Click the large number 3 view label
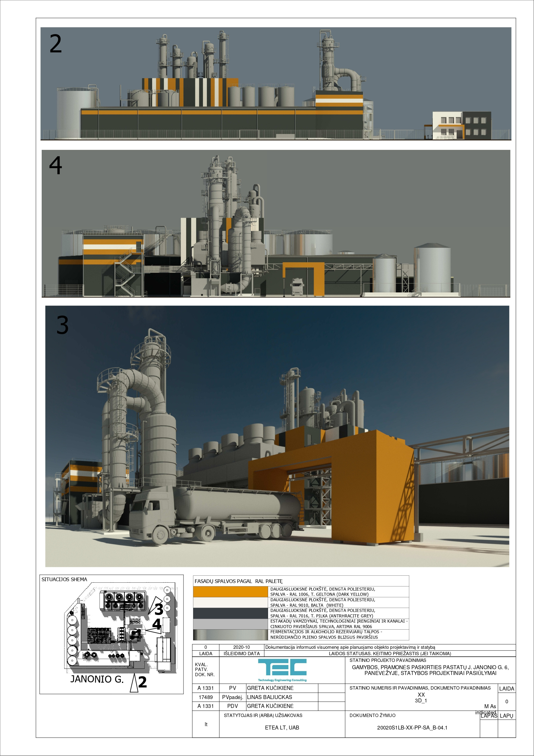The image size is (534, 756). pos(62,325)
